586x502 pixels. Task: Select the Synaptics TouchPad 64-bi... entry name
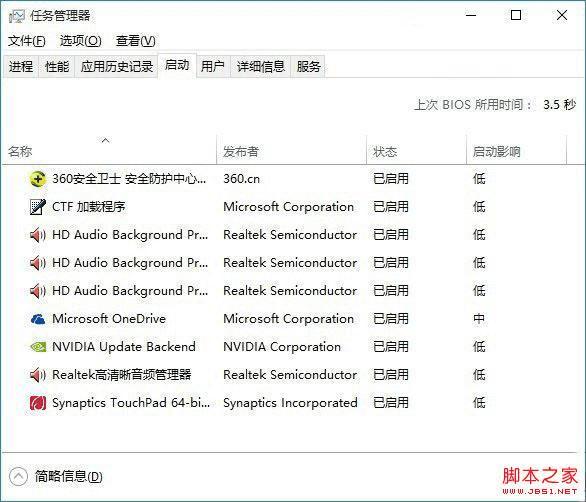pos(131,403)
